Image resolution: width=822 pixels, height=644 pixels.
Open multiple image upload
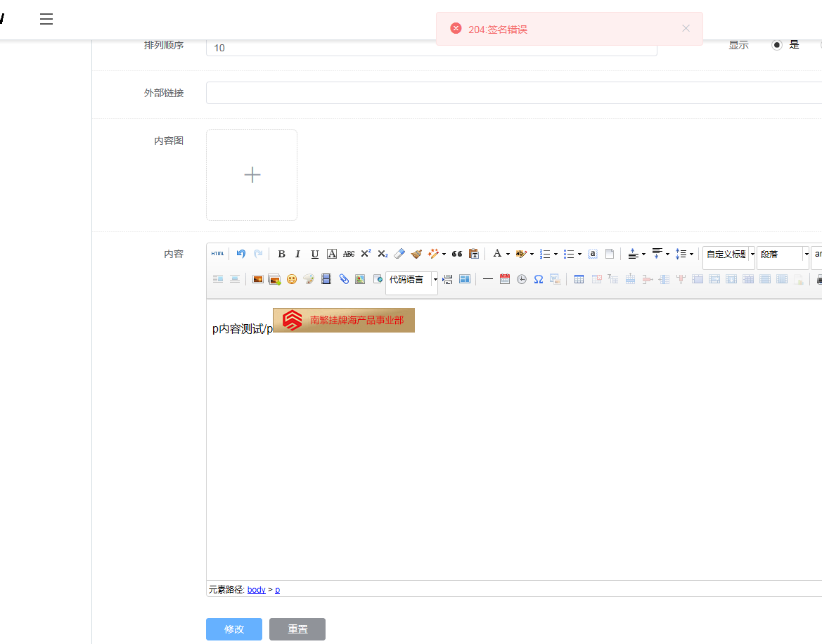274,279
